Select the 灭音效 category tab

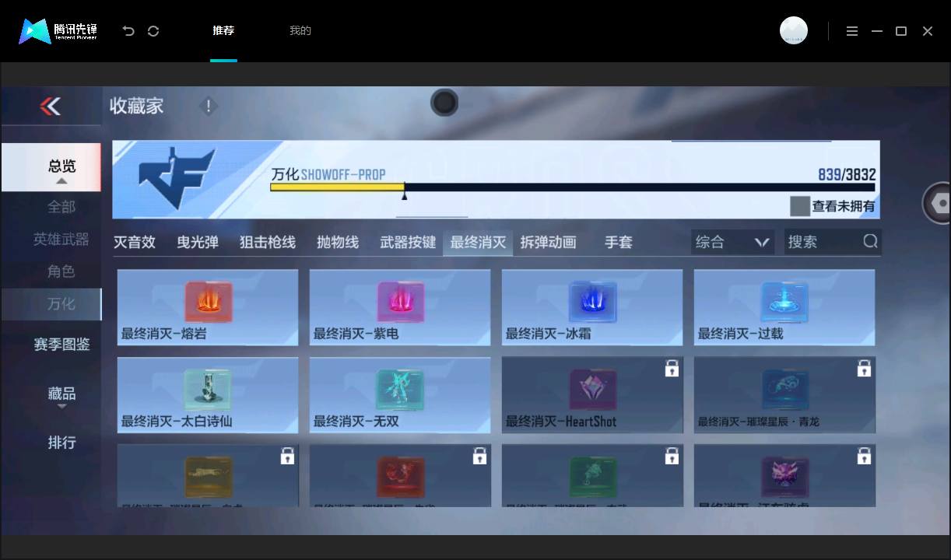coord(134,242)
